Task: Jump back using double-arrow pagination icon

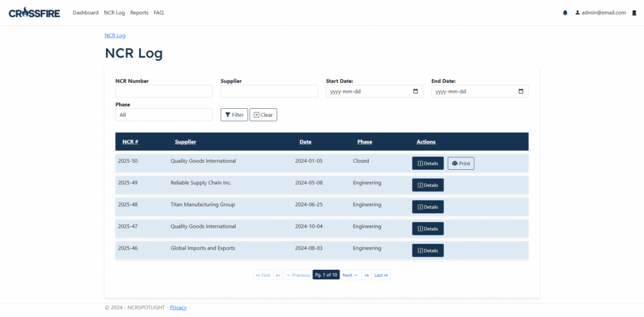Action: point(277,275)
